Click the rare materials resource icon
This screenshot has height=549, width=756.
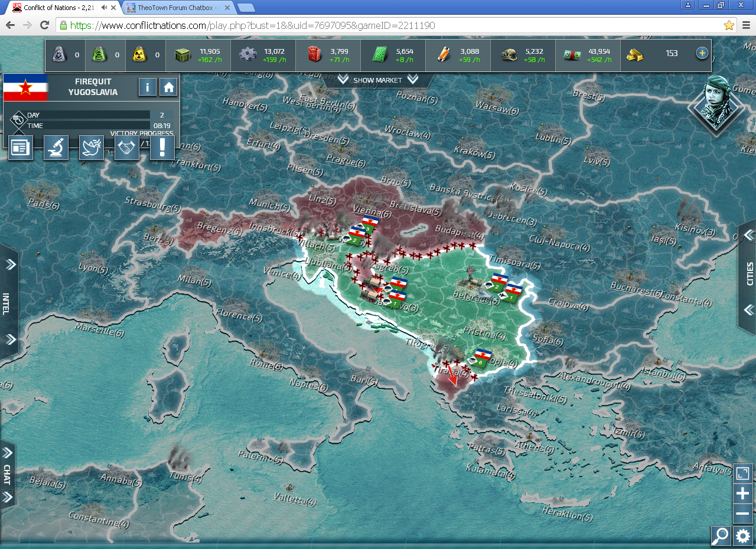444,55
